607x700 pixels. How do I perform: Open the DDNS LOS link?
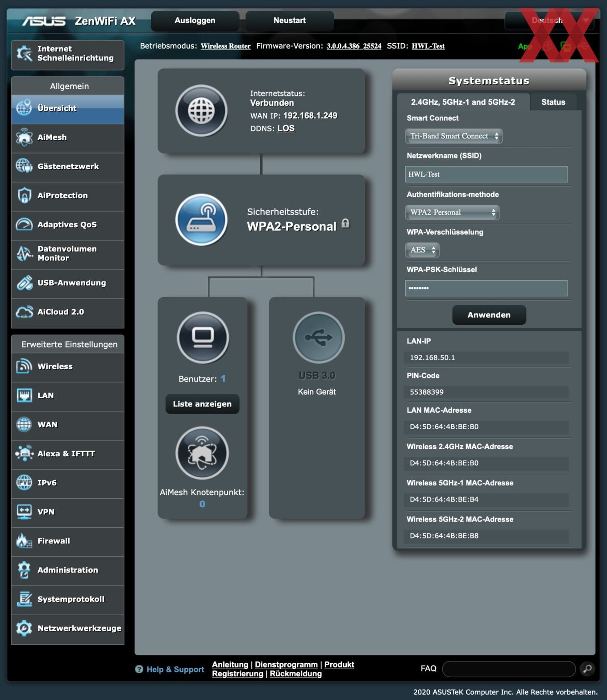pyautogui.click(x=286, y=128)
